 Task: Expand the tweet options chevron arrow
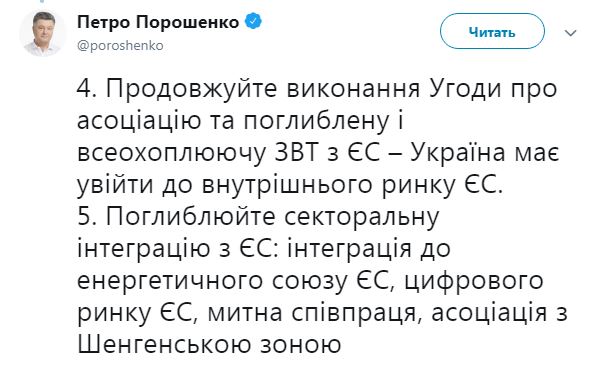(x=570, y=33)
